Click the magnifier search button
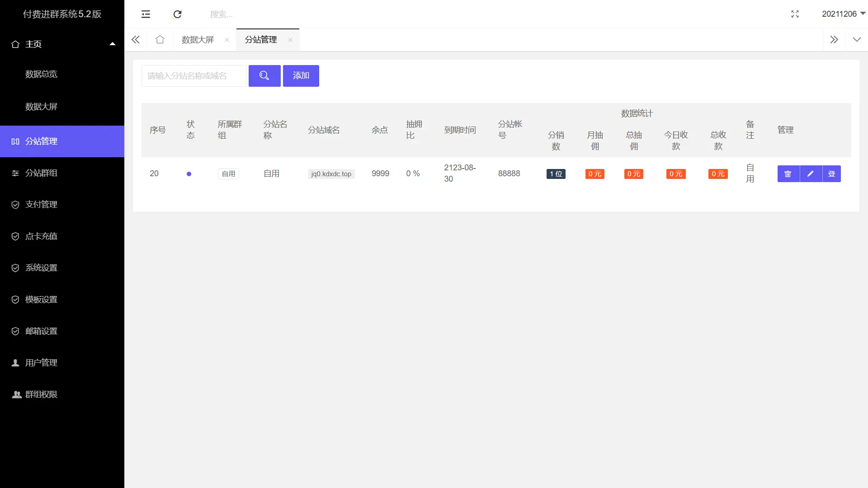This screenshot has height=488, width=868. click(x=264, y=76)
